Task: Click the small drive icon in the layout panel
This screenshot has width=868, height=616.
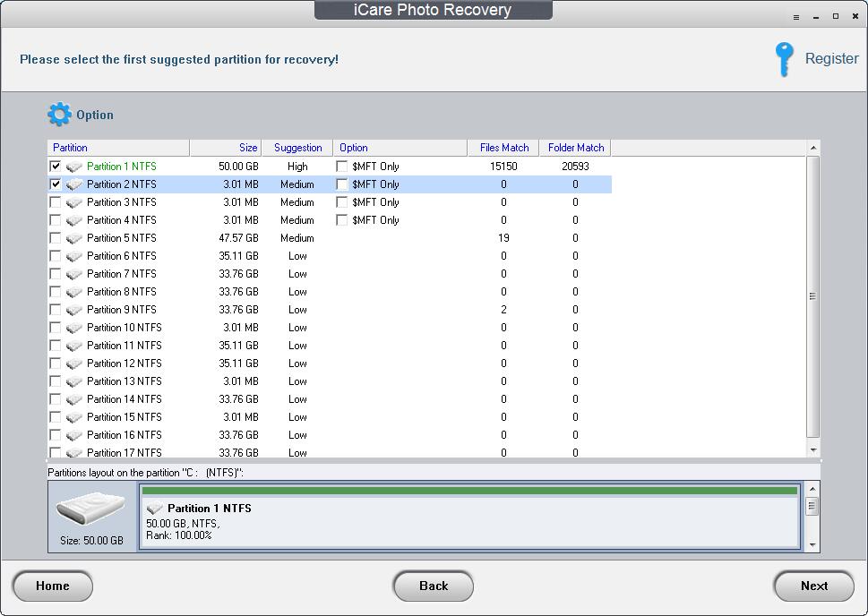Action: pyautogui.click(x=154, y=508)
